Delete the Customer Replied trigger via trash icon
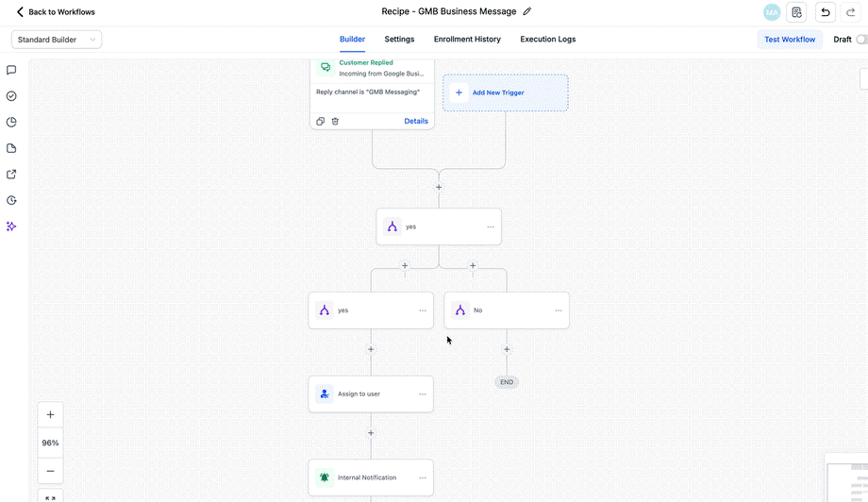The width and height of the screenshot is (868, 502). click(335, 121)
